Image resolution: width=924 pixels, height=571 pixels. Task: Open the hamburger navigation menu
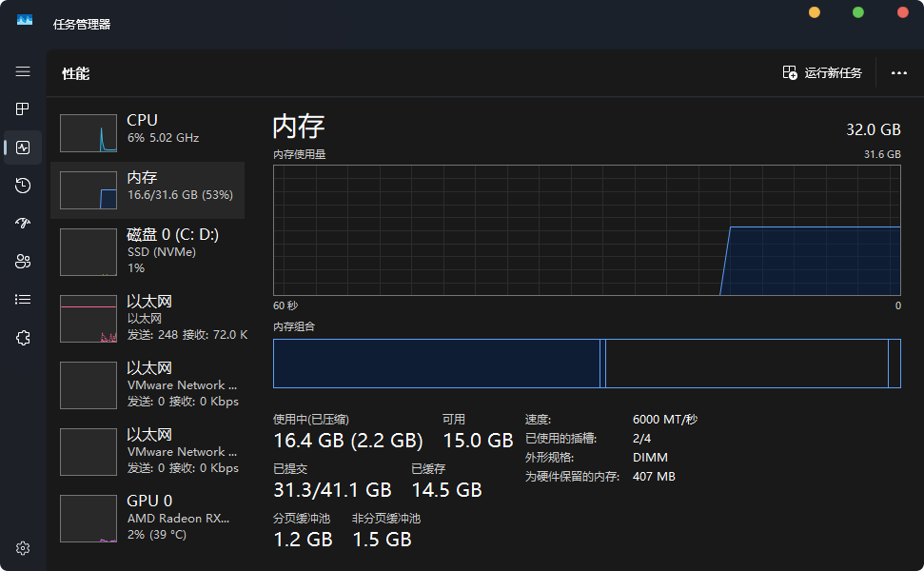[23, 71]
